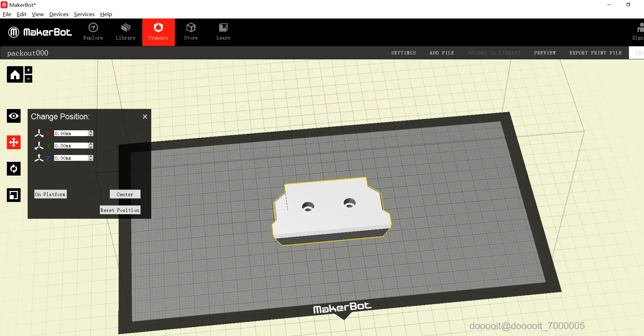Select the Scale tool icon
The height and width of the screenshot is (336, 644).
[14, 195]
